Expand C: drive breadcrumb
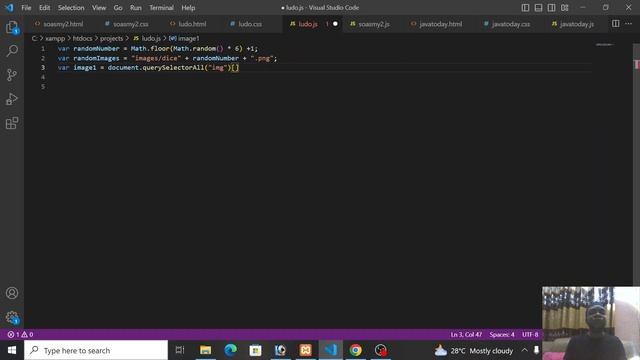Image resolution: width=640 pixels, height=360 pixels. click(x=34, y=38)
